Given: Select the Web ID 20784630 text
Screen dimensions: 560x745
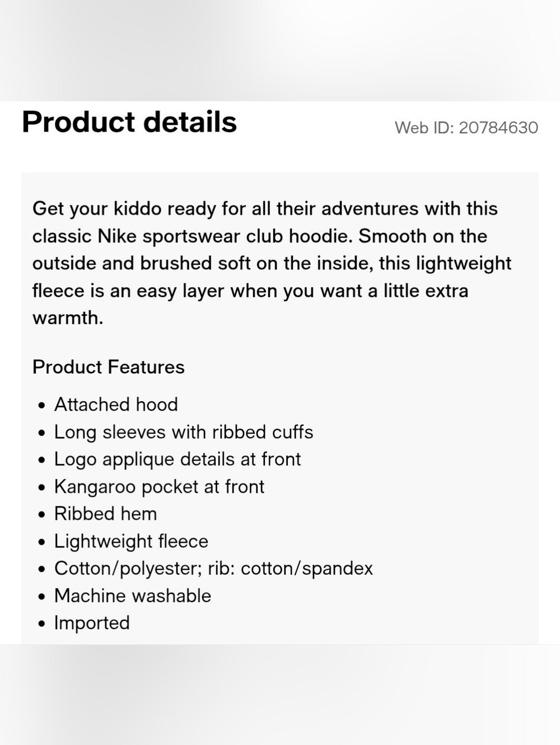Looking at the screenshot, I should (x=466, y=128).
